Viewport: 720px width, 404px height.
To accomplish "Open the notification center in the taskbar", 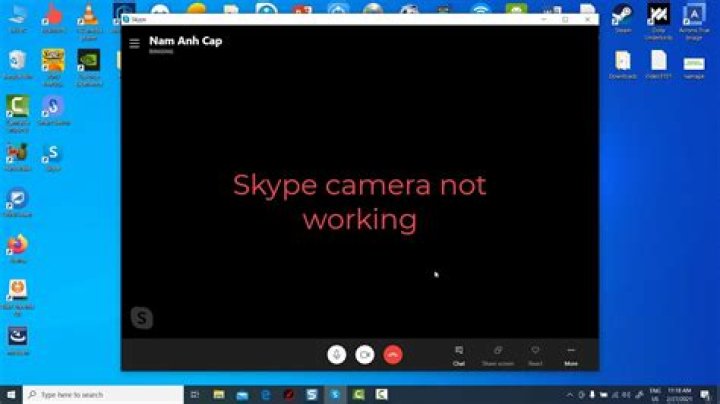I will [x=704, y=395].
